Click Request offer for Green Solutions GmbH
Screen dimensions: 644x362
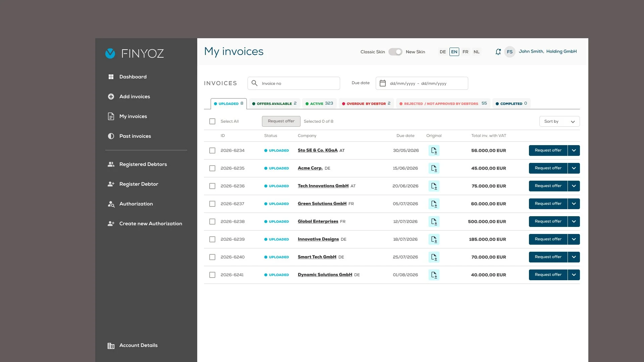(548, 204)
